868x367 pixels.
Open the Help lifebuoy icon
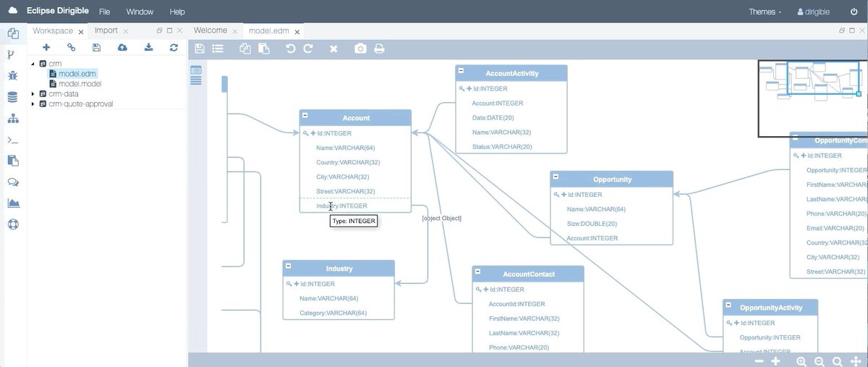click(12, 224)
